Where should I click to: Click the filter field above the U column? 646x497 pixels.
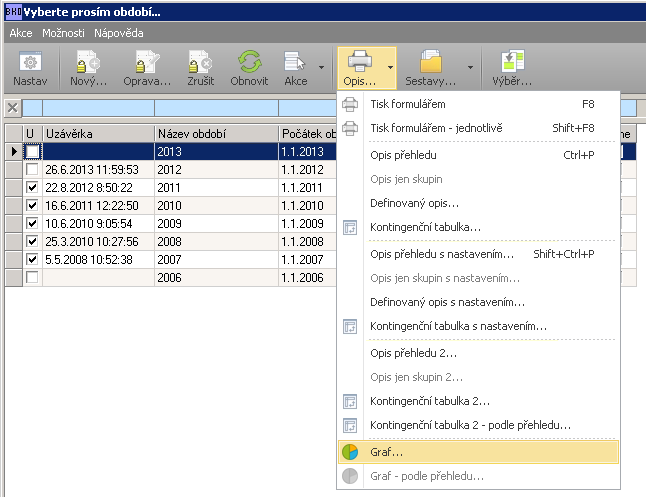(33, 108)
